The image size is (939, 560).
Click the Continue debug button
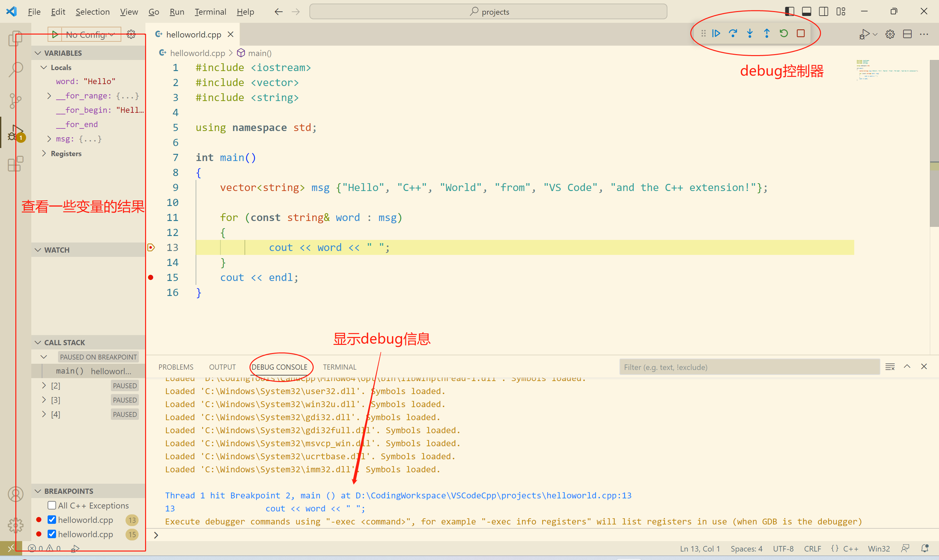pos(716,34)
